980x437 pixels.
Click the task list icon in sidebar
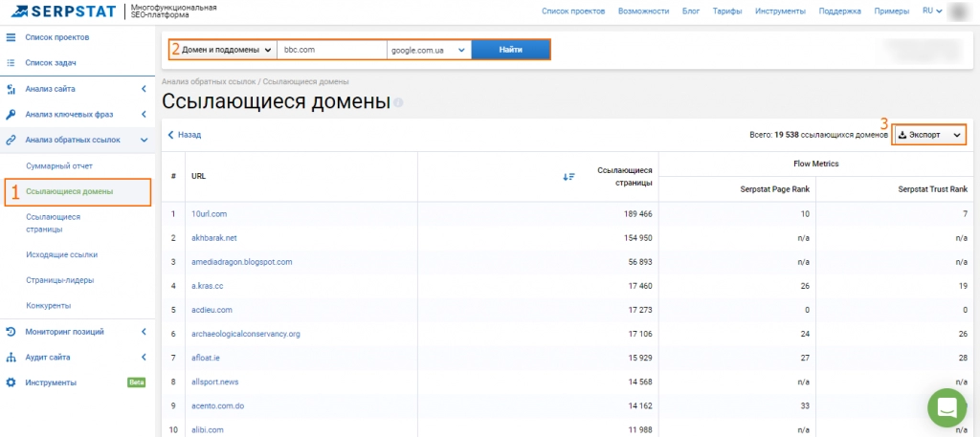tap(11, 63)
